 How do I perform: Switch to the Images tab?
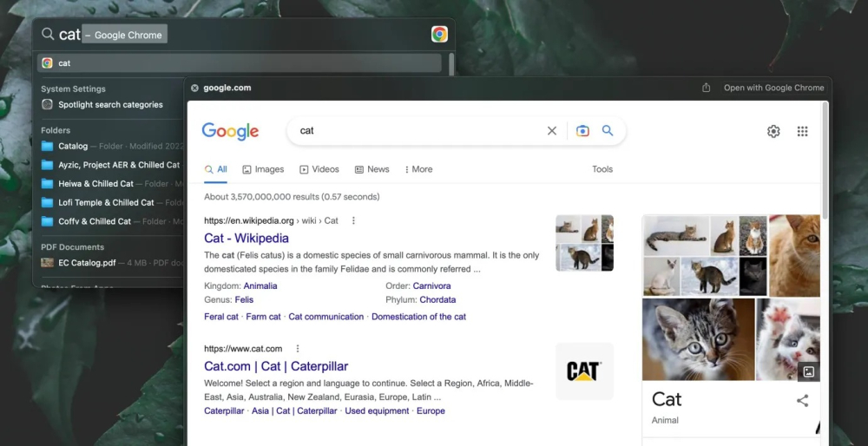click(263, 169)
